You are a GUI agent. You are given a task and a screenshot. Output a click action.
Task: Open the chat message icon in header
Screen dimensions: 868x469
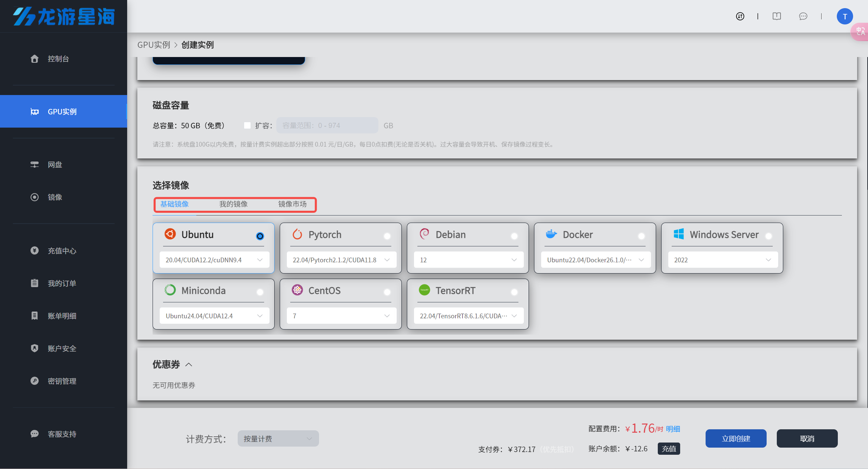(803, 16)
